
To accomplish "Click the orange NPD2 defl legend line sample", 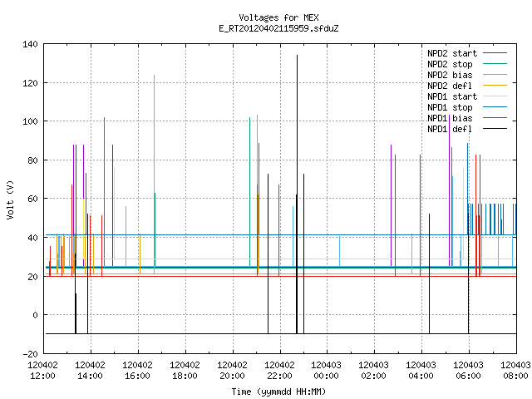I will coord(495,86).
